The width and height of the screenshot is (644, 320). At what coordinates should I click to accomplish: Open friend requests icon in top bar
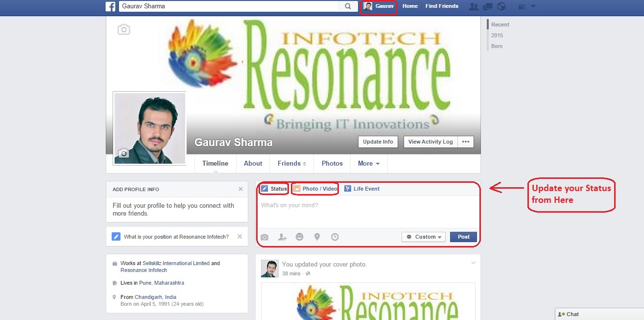point(474,7)
